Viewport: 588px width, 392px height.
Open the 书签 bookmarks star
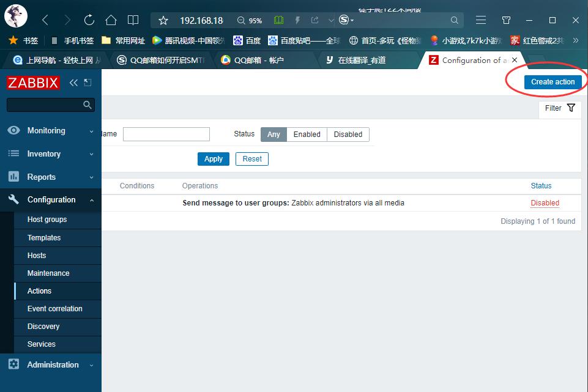click(23, 40)
